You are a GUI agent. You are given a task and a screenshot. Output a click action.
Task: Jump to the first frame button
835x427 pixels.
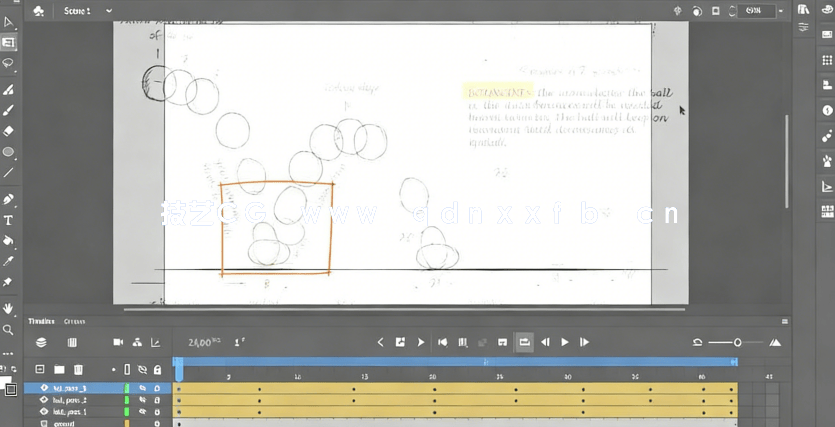[443, 342]
